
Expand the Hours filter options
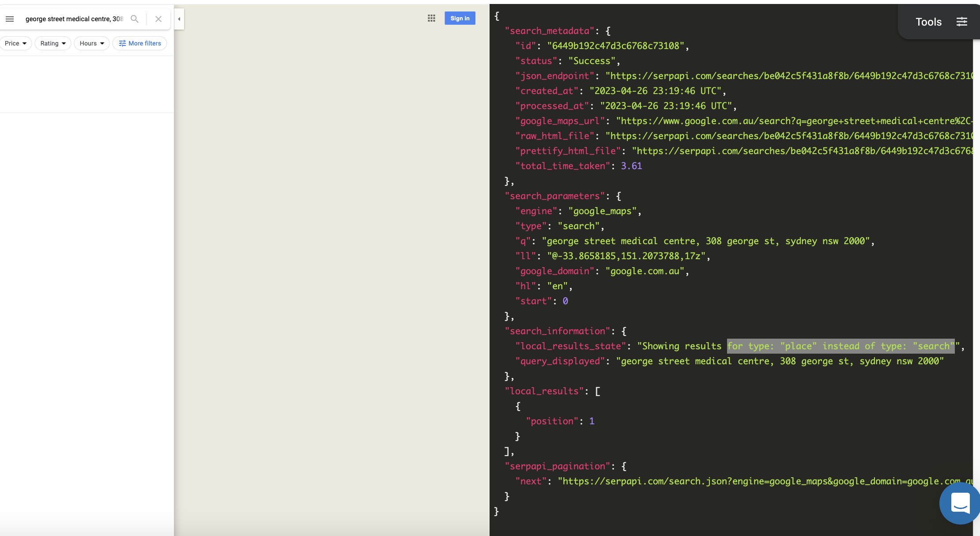tap(91, 43)
